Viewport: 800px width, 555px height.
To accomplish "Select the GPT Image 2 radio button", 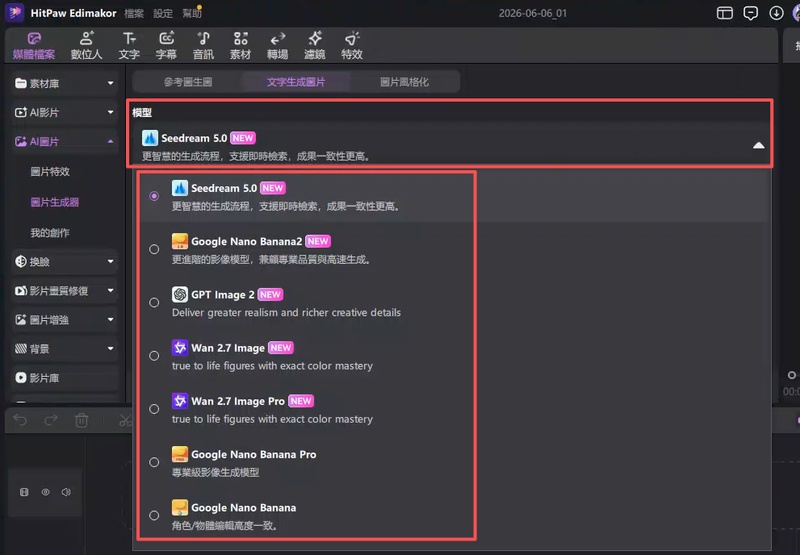I will [x=154, y=302].
